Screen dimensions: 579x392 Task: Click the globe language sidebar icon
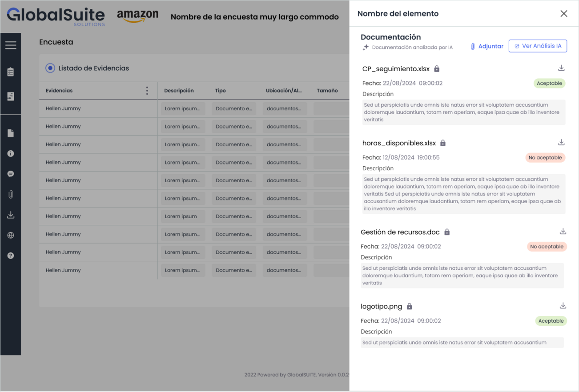tap(11, 235)
